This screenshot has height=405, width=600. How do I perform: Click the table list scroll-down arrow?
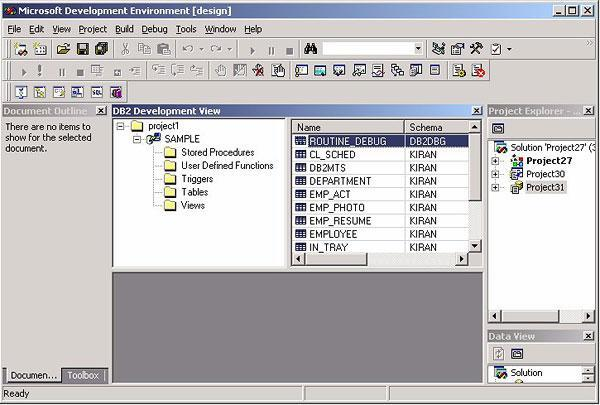click(474, 245)
